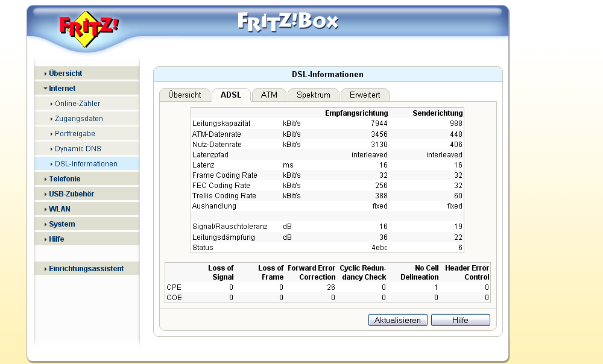Click the Nutz-Datenrate row label

tap(217, 145)
